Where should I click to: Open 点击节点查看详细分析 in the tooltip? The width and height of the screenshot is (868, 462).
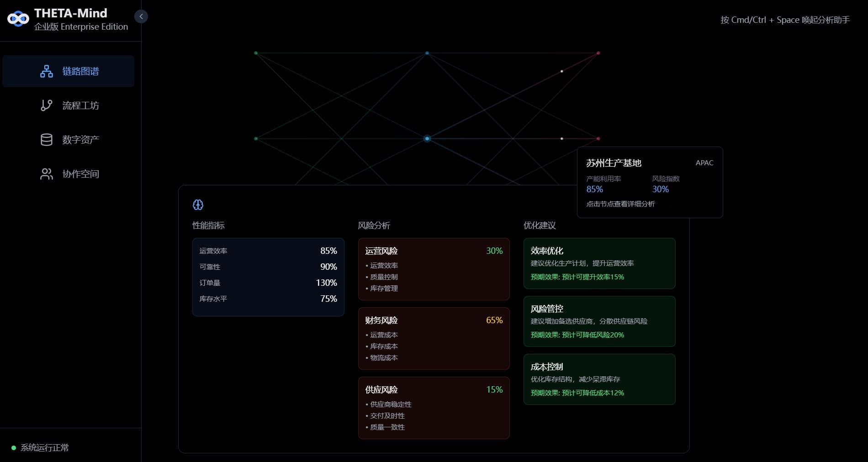(x=620, y=204)
